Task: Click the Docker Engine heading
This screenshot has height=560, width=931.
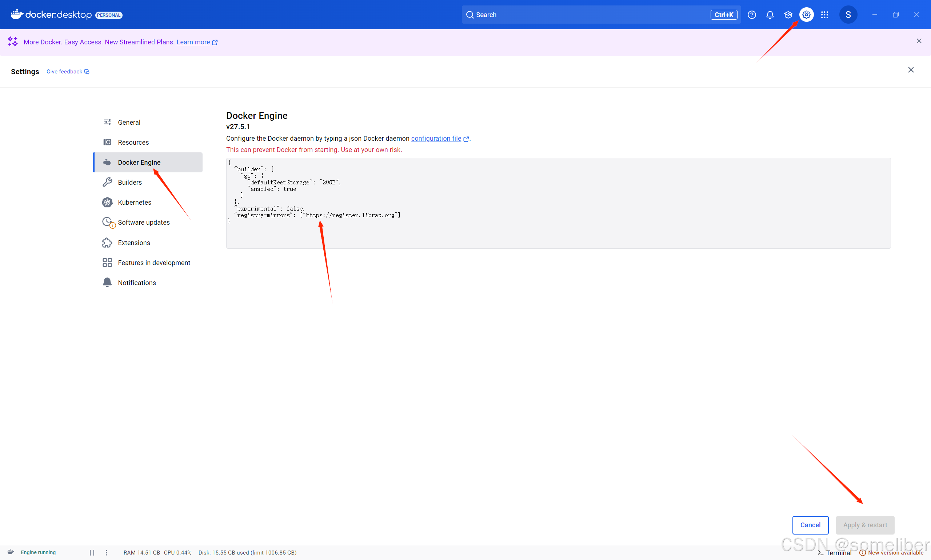Action: click(x=257, y=116)
